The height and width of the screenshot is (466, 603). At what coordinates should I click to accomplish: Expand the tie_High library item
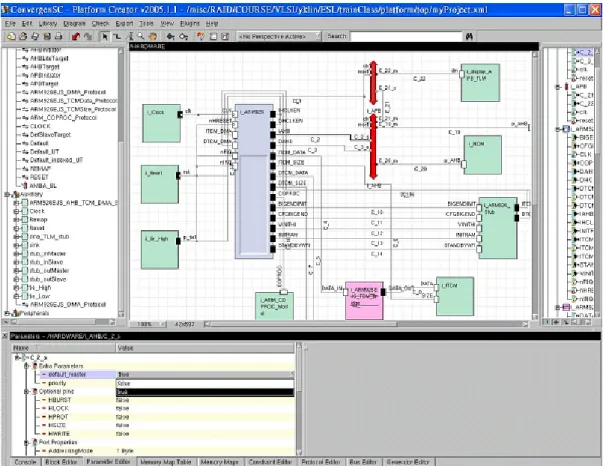click(16, 288)
